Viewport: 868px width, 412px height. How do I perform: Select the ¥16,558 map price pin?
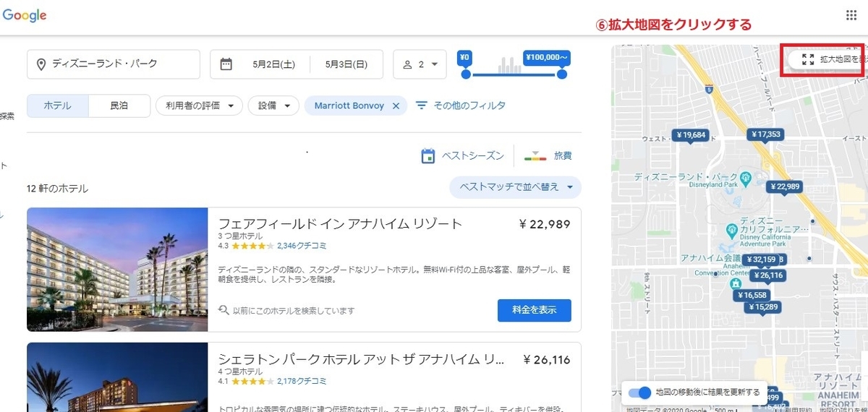pos(751,296)
